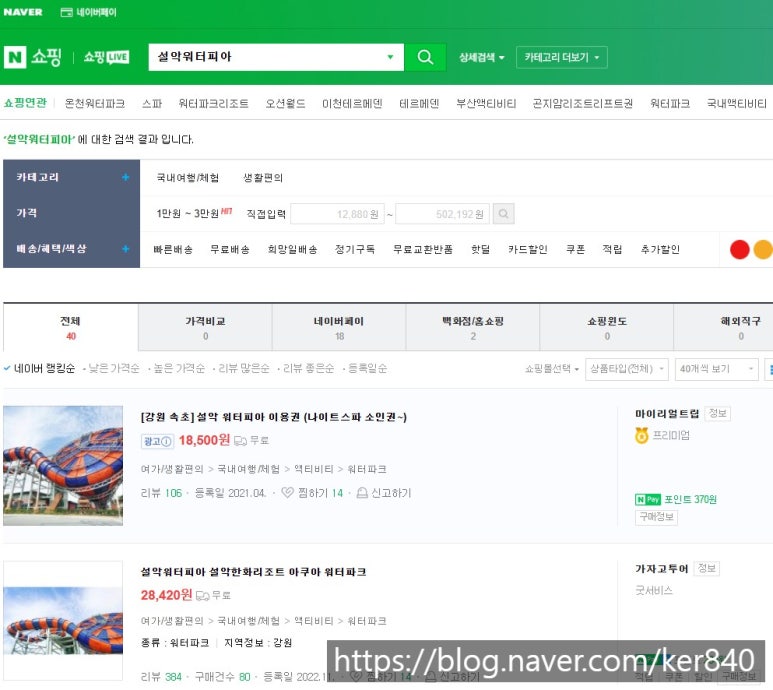Sort by 높은 가격순
Image resolution: width=773 pixels, height=690 pixels.
[x=179, y=369]
